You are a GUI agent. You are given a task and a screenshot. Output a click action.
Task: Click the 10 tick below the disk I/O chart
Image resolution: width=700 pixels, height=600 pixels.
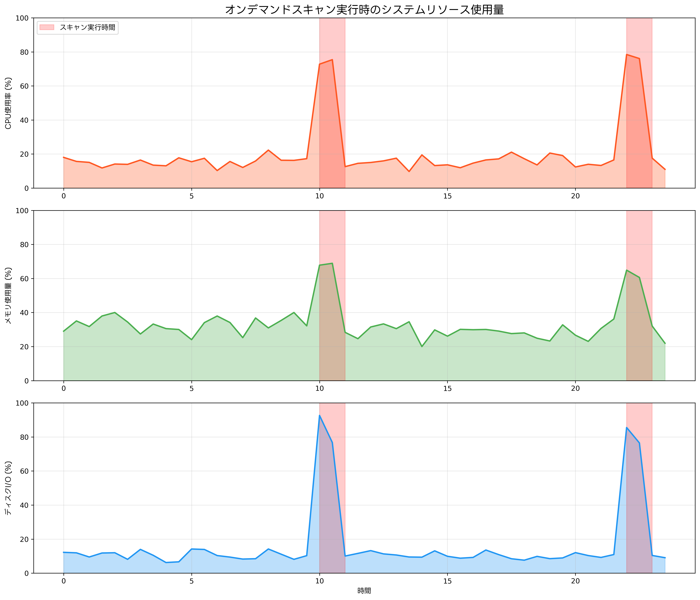click(320, 581)
